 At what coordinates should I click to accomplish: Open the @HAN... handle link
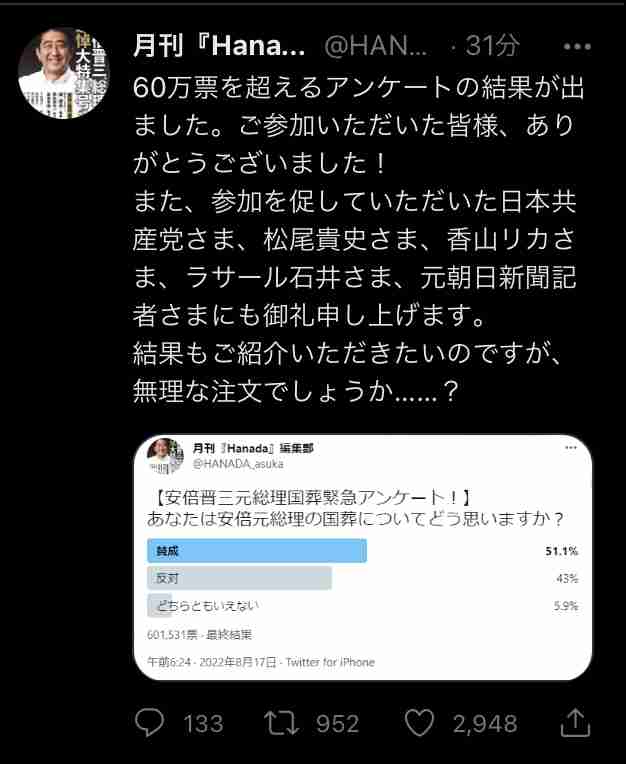376,46
